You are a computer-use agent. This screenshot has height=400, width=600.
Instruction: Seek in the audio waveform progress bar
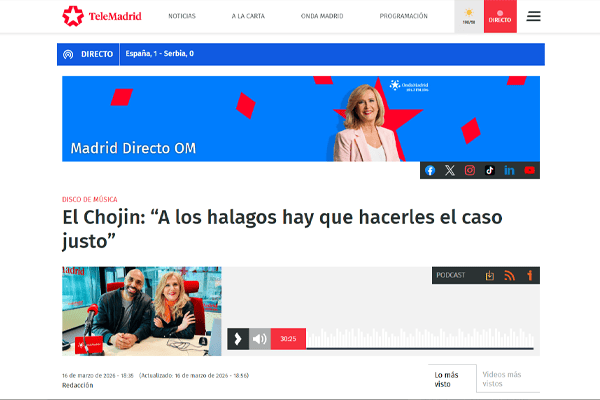[x=420, y=339]
